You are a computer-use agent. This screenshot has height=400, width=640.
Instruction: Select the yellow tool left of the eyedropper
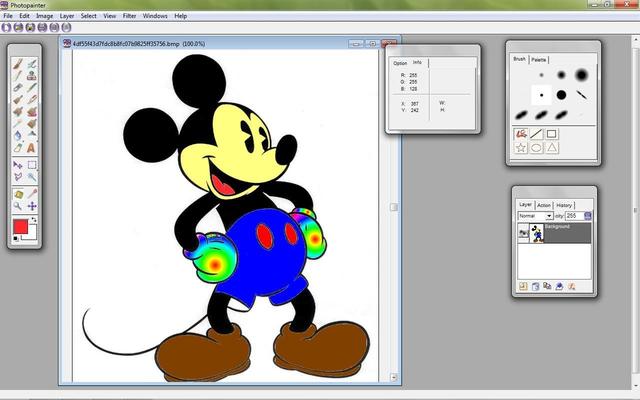point(18,193)
